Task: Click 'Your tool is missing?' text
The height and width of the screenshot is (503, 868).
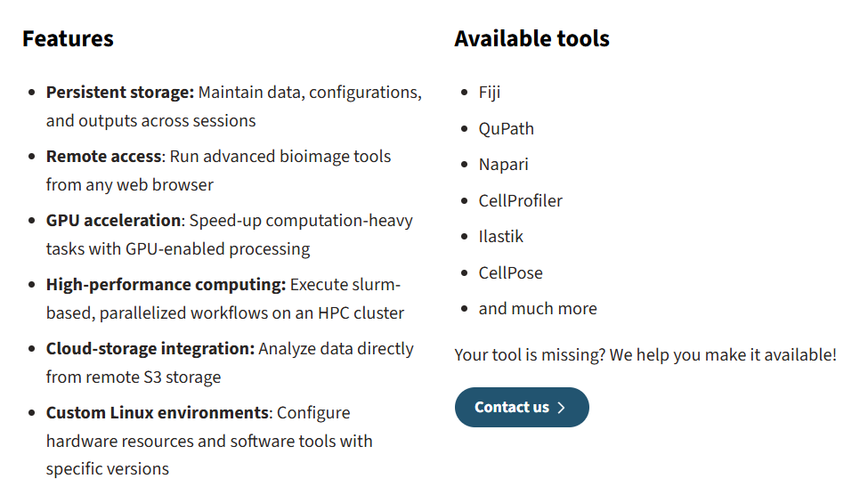Action: pyautogui.click(x=530, y=354)
